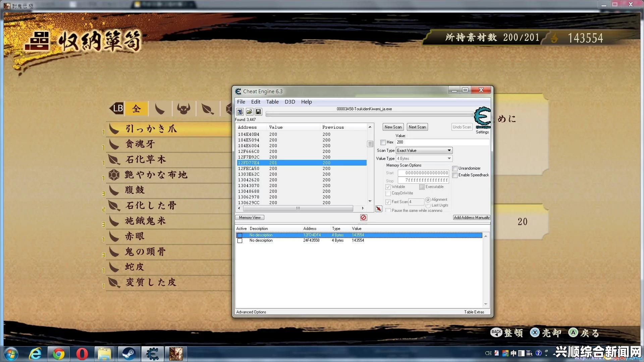Select the claw category tab icon in game
This screenshot has width=644, height=362.
(160, 109)
